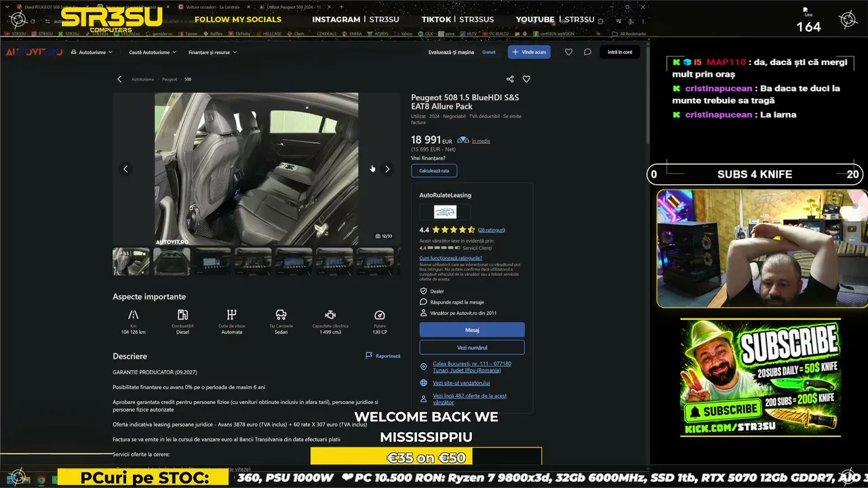
Task: Open Vezi încă 482 oferte link
Action: (x=469, y=399)
